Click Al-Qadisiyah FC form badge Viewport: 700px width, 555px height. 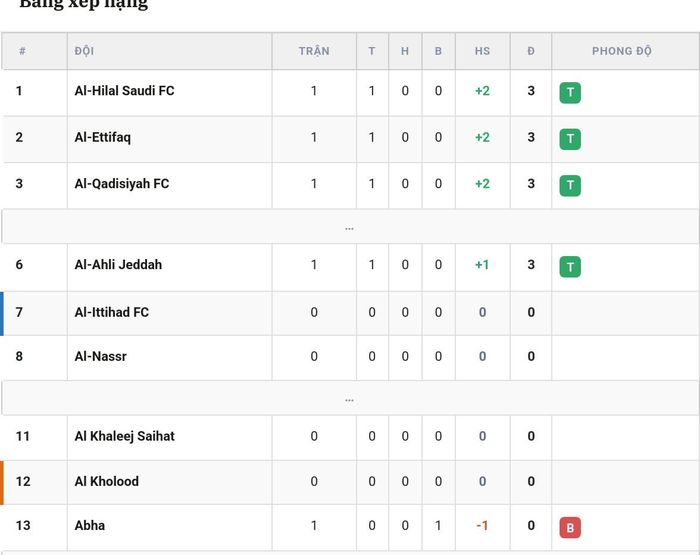[570, 186]
